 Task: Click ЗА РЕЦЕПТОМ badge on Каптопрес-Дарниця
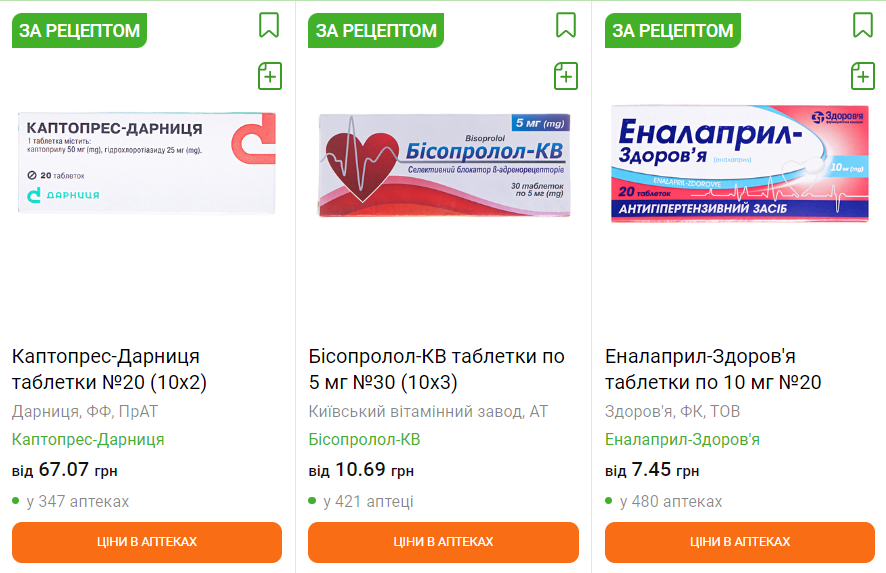click(x=80, y=31)
